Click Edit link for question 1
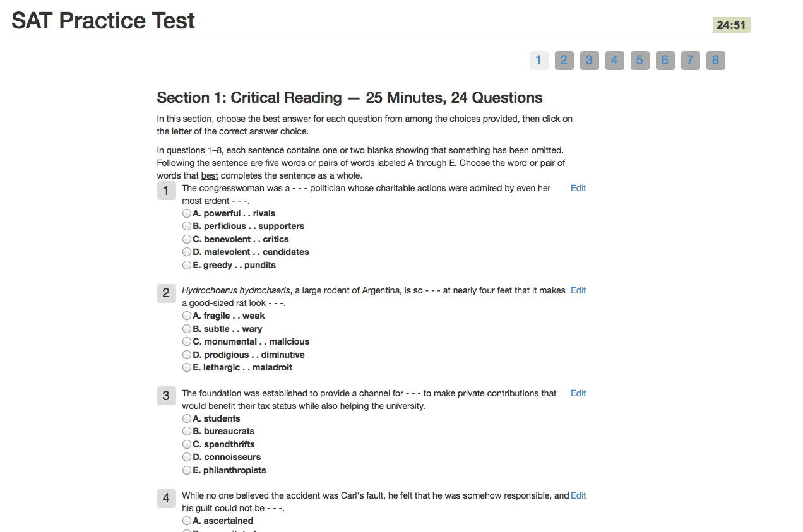This screenshot has height=532, width=803. pyautogui.click(x=578, y=188)
